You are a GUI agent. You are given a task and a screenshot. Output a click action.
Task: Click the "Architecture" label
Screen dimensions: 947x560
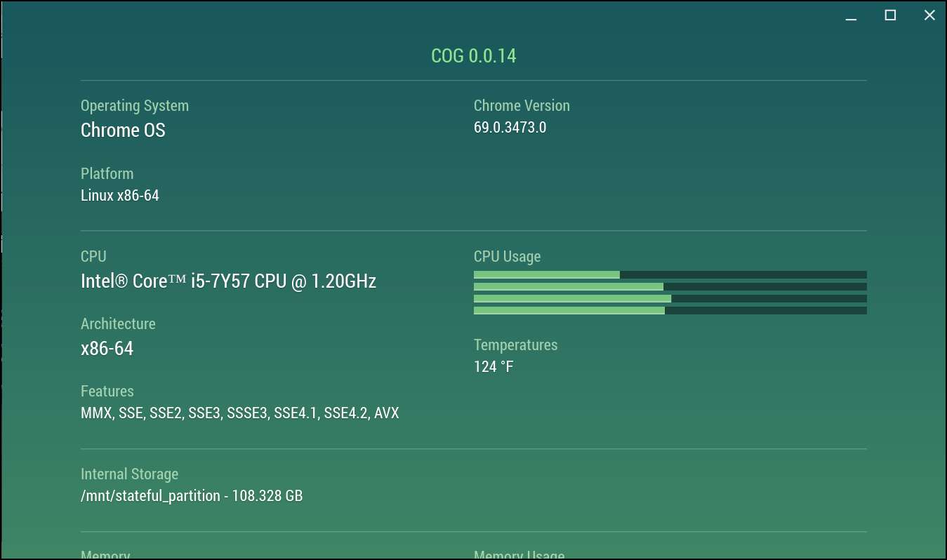click(118, 324)
